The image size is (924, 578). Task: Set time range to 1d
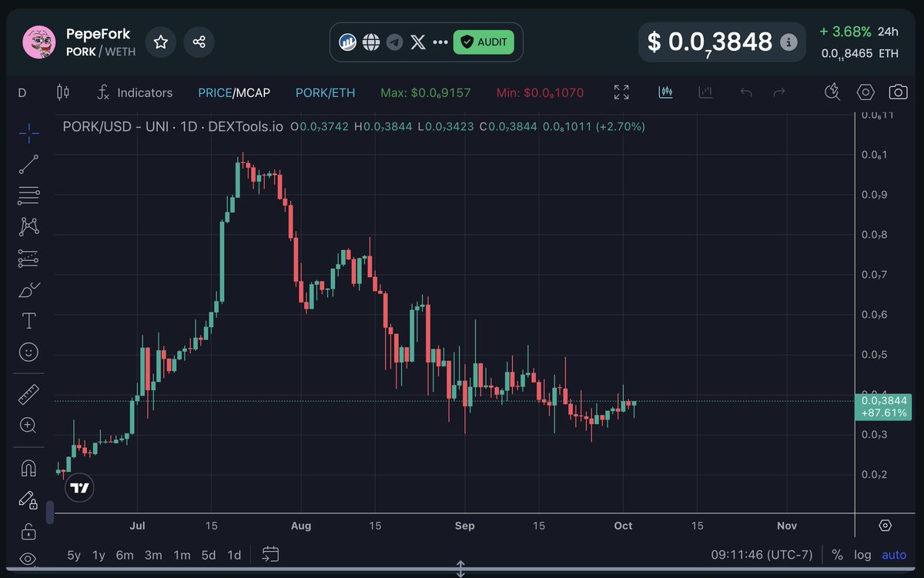tap(234, 555)
